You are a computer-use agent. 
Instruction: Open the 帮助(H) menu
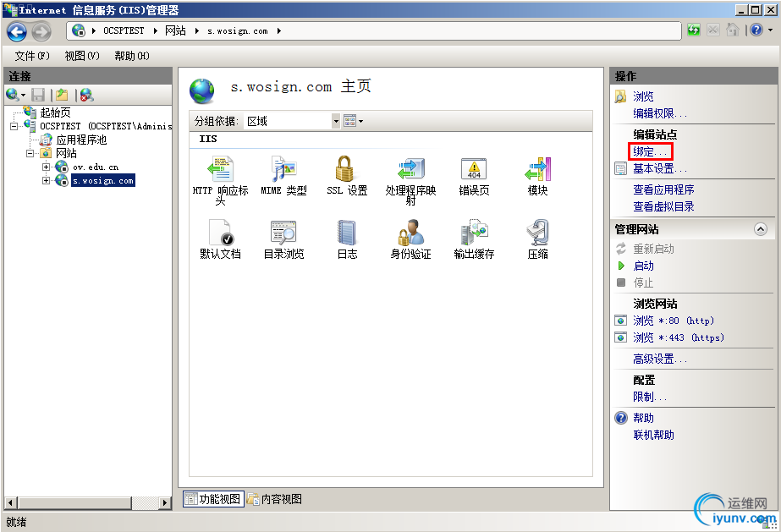[x=132, y=56]
